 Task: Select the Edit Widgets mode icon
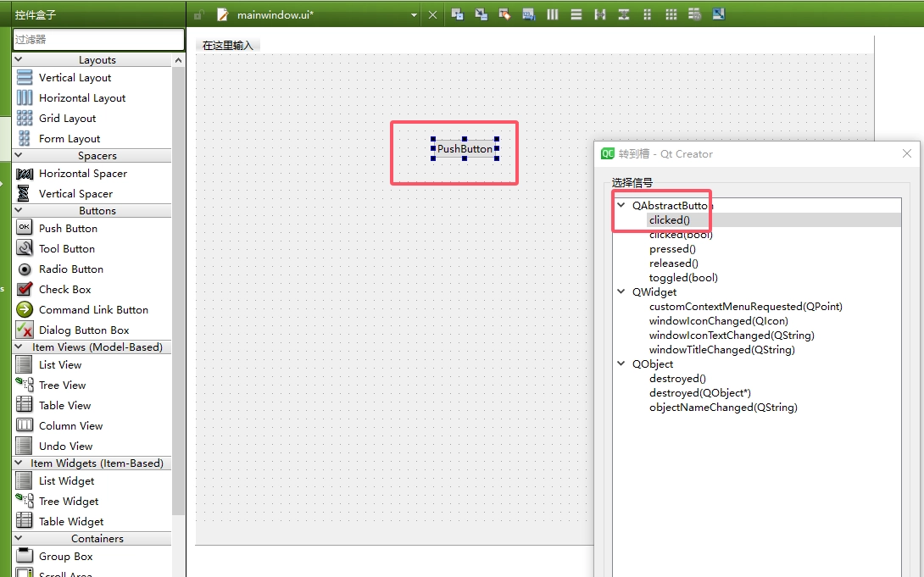pyautogui.click(x=458, y=14)
